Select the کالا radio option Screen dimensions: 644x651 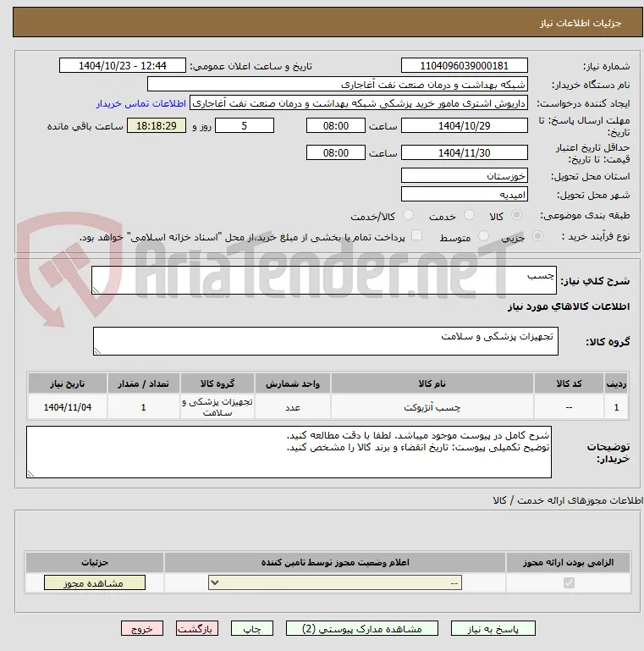[516, 215]
